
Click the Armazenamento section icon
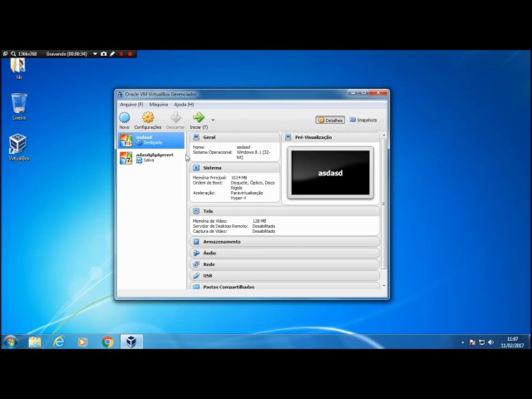[x=196, y=242]
